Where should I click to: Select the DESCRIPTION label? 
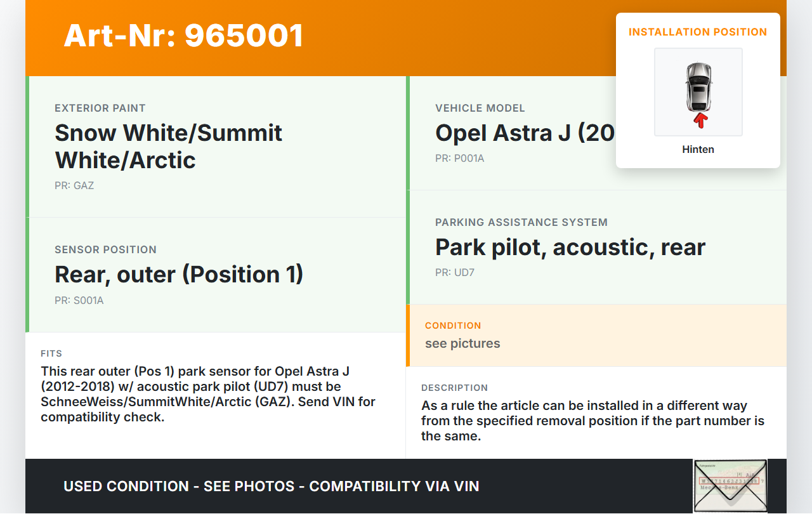pos(455,388)
